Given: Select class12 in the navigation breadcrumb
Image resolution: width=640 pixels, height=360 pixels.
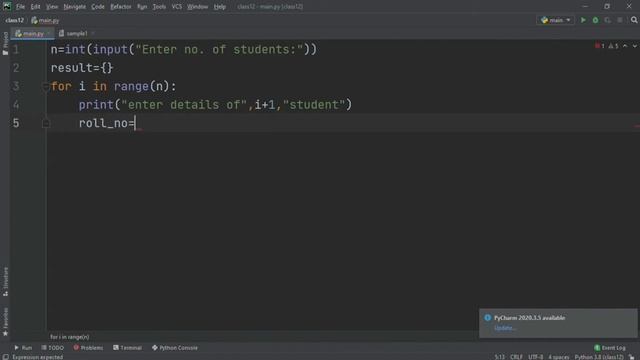Looking at the screenshot, I should tap(15, 20).
